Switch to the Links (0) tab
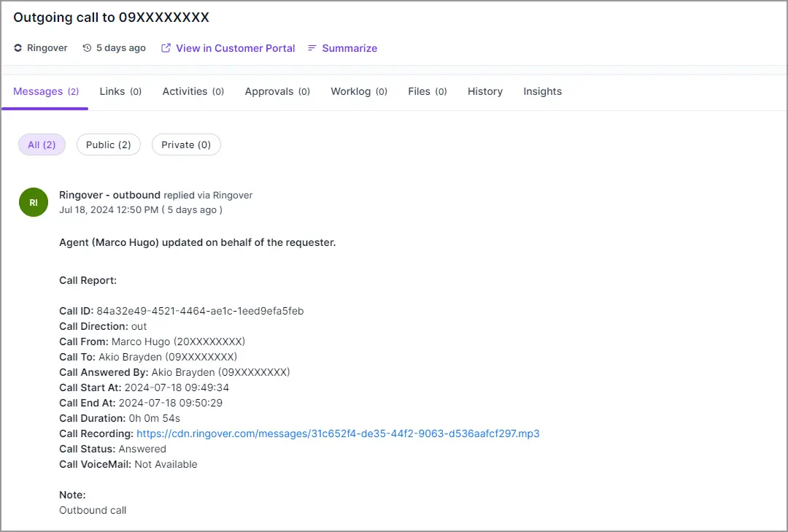 click(120, 91)
